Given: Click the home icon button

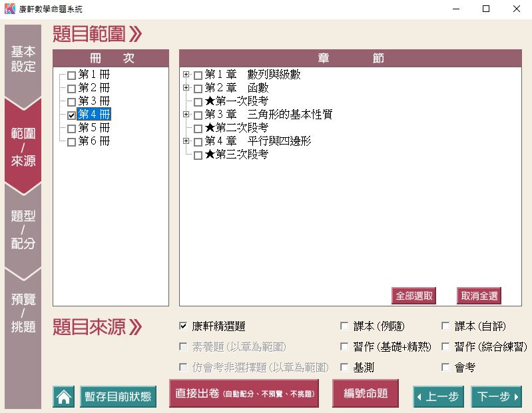Looking at the screenshot, I should click(x=63, y=397).
